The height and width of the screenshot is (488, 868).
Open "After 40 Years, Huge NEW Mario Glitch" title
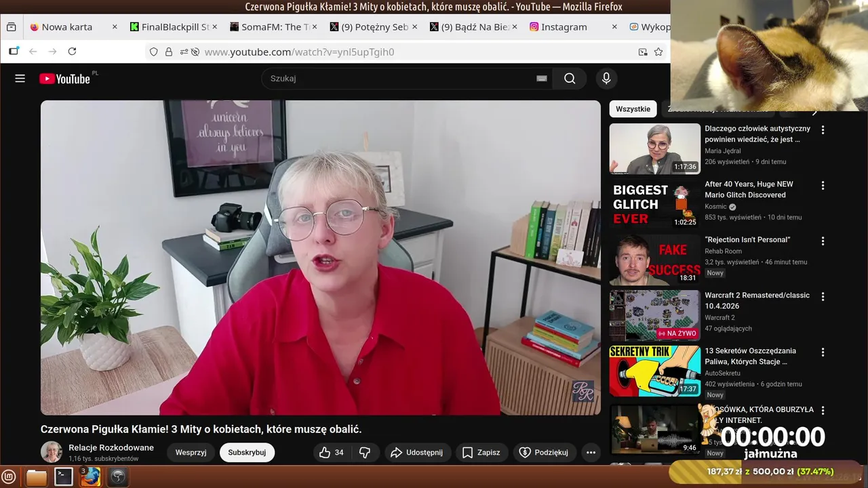(749, 189)
